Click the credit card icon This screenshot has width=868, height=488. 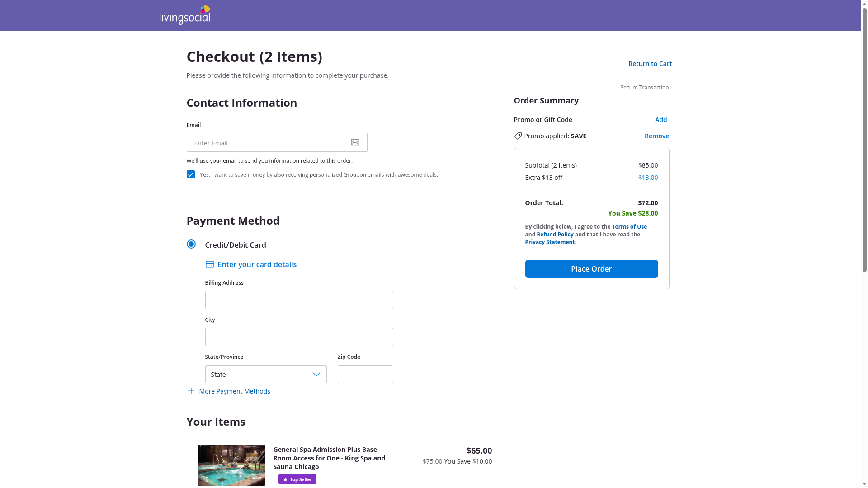209,264
